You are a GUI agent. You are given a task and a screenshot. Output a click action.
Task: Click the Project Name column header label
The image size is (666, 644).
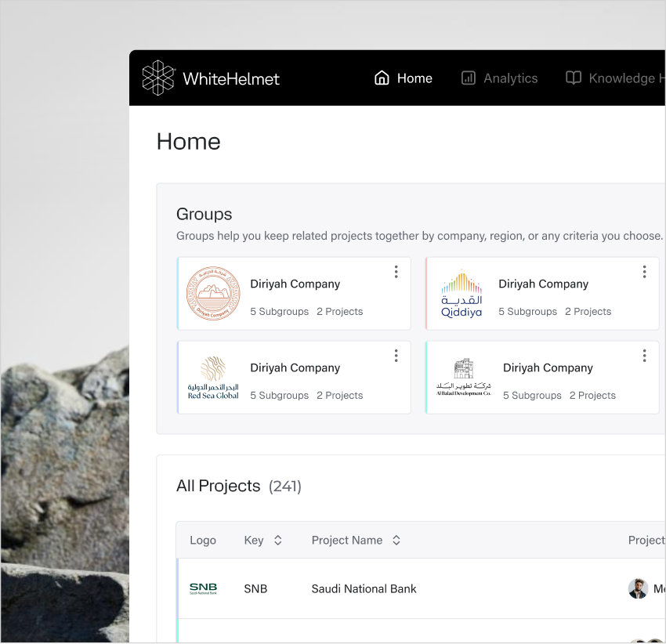pos(347,541)
